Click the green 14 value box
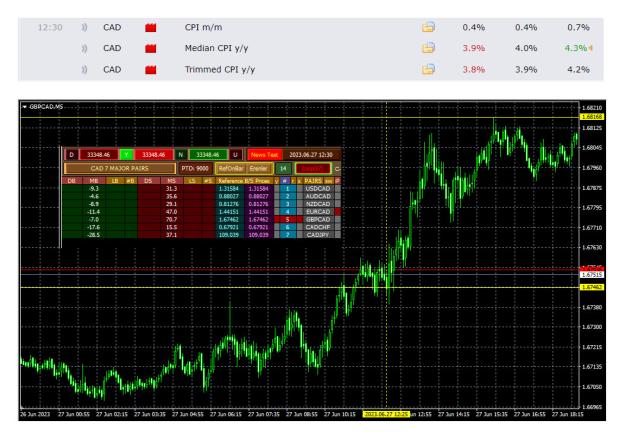Viewport: 625px width, 440px height. [x=283, y=168]
